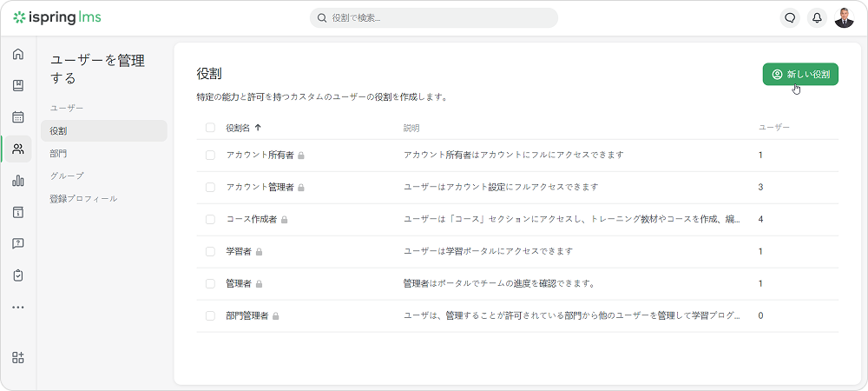Screen dimensions: 868x391
Task: Check the box for アカウント所有者 row
Action: [210, 155]
